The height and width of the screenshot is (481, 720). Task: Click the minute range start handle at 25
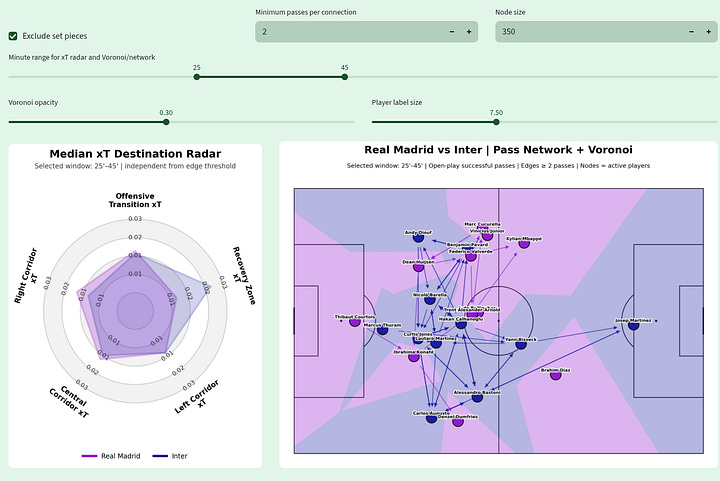197,77
